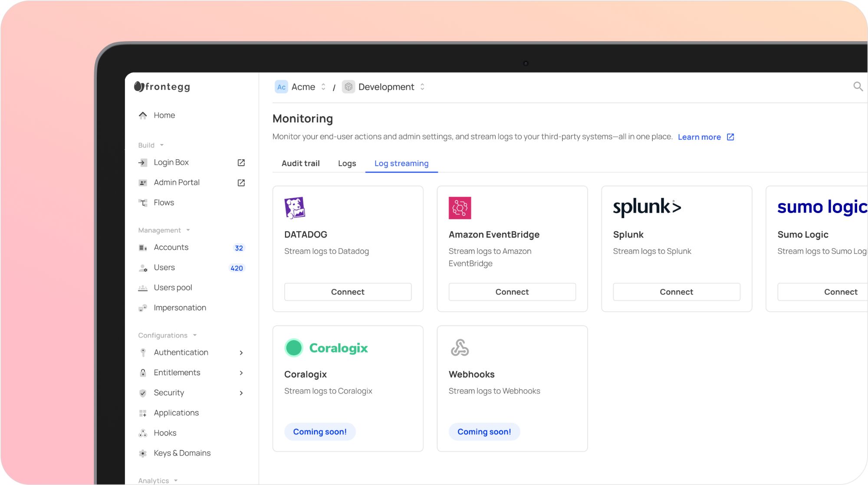
Task: Expand the Authentication submenu chevron
Action: coord(241,353)
